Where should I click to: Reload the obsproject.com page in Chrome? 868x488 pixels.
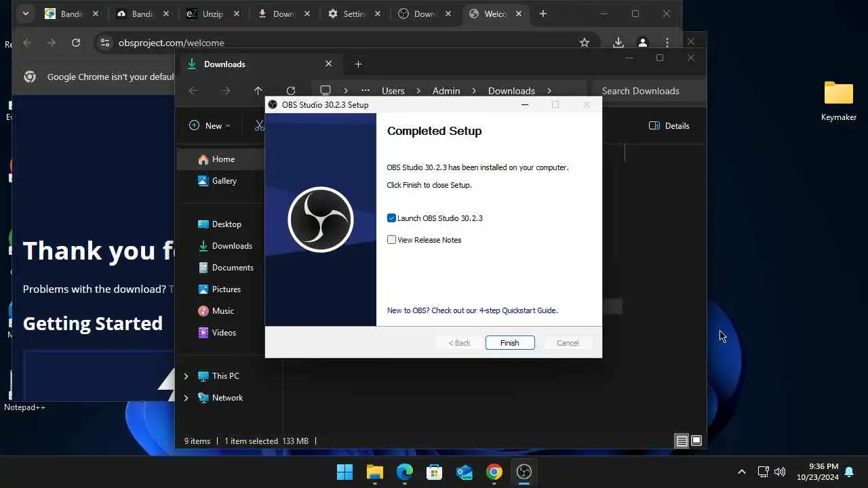(76, 43)
